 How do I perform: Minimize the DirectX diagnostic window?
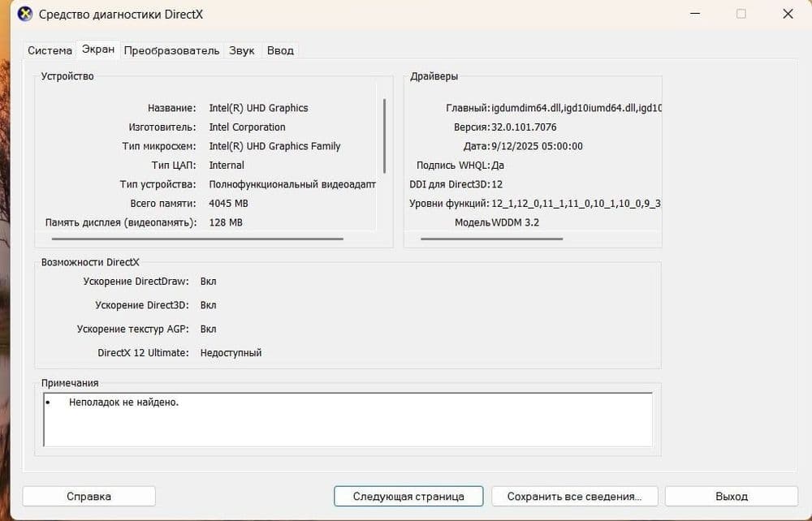[x=695, y=14]
